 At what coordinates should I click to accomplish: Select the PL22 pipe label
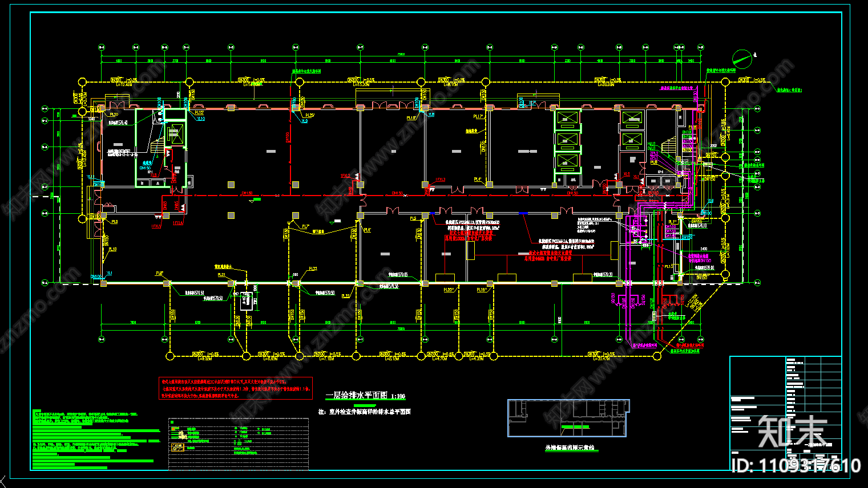(313, 269)
